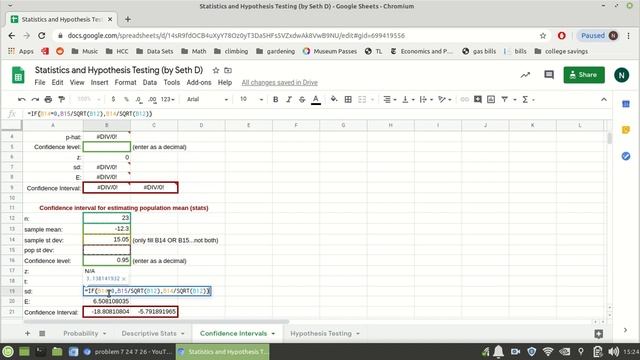Open the borders tool

(348, 99)
